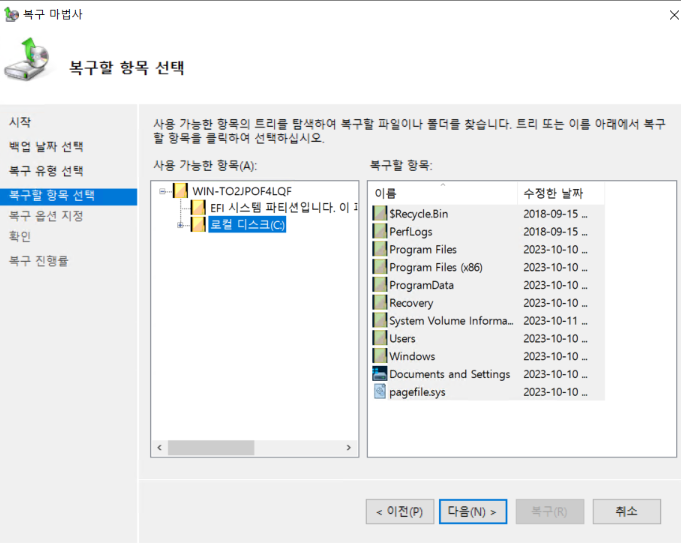Go to the 복구 유형 선택 step

pos(46,171)
